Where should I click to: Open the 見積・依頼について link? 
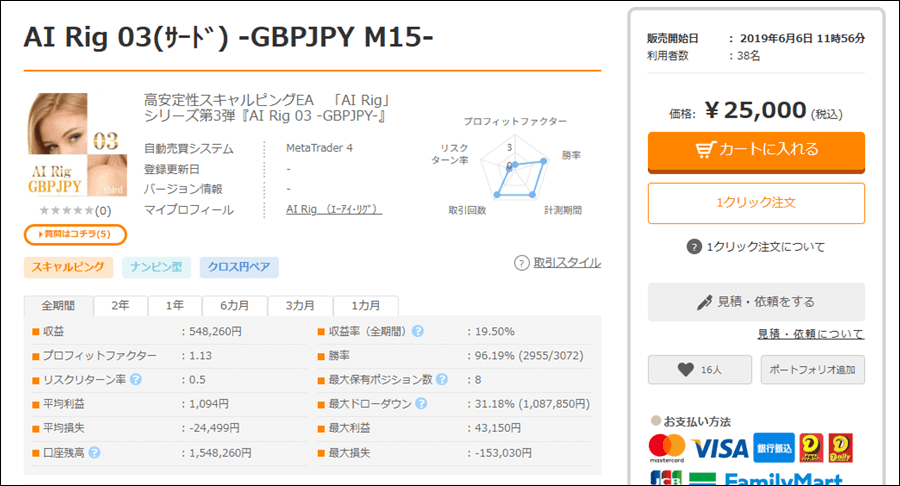810,334
